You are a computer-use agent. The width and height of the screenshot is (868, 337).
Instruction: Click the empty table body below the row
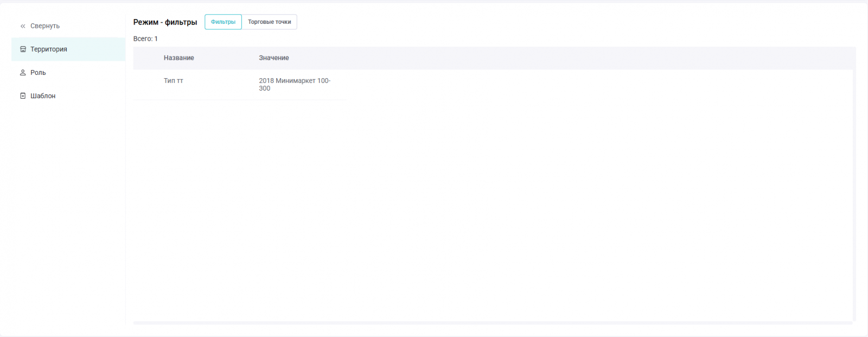[493, 211]
